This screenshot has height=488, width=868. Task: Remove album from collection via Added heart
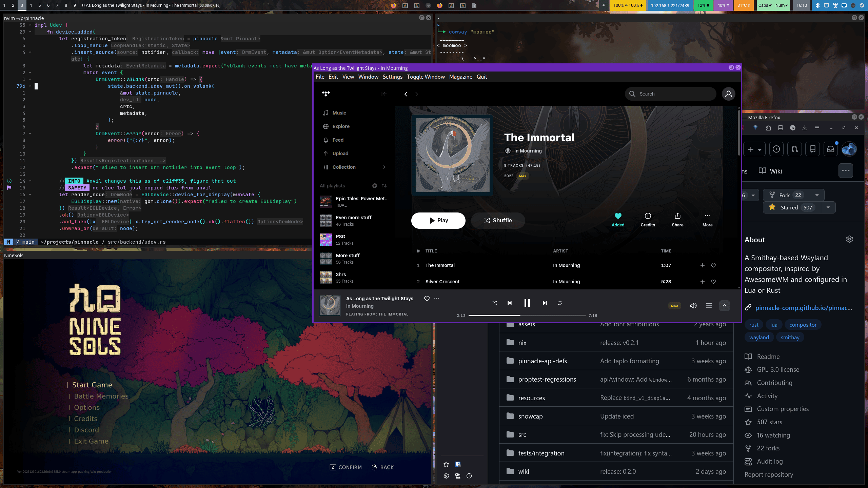[x=618, y=220]
